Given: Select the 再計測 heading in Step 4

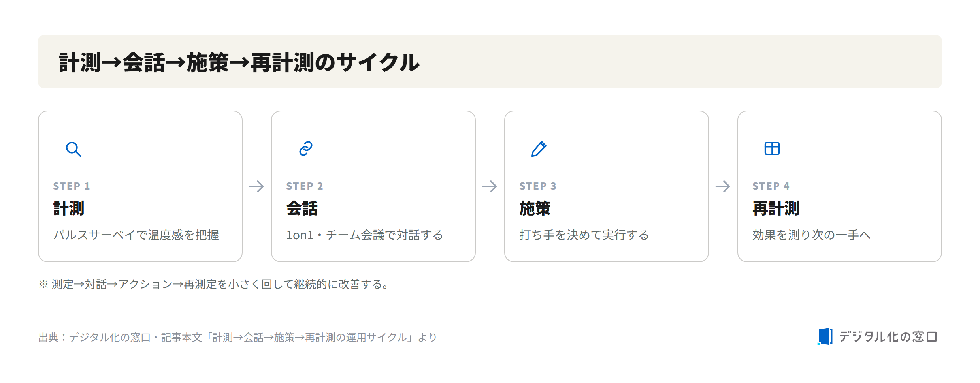Looking at the screenshot, I should pyautogui.click(x=776, y=208).
